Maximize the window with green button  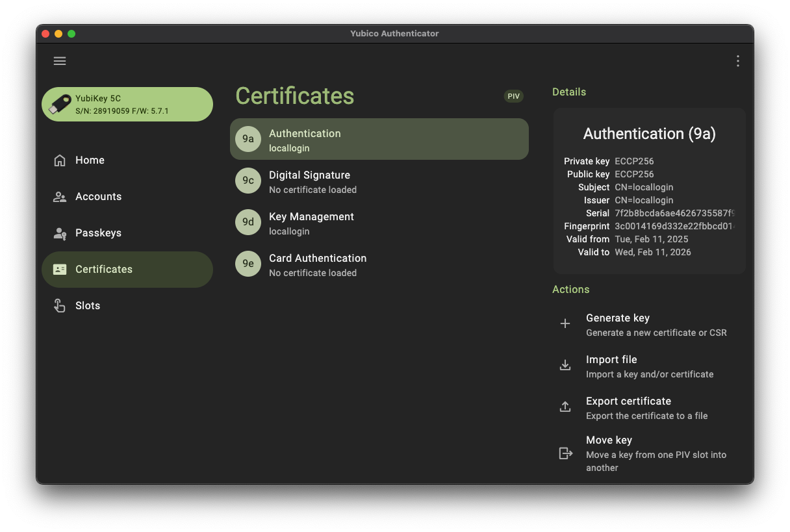coord(71,34)
